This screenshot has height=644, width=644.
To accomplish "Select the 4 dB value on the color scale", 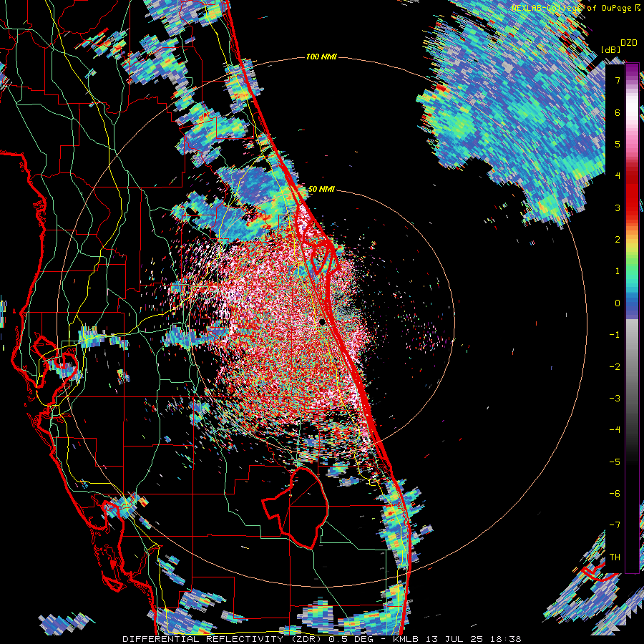I will coord(618,176).
